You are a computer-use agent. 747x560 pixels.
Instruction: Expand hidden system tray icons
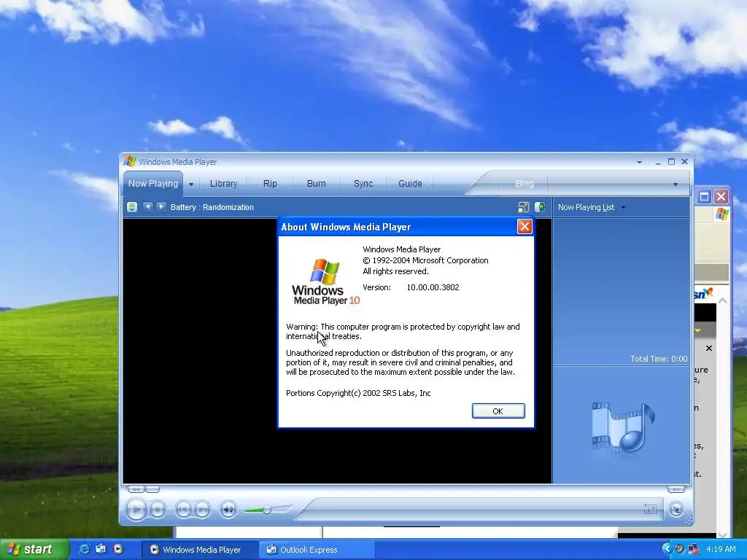667,550
